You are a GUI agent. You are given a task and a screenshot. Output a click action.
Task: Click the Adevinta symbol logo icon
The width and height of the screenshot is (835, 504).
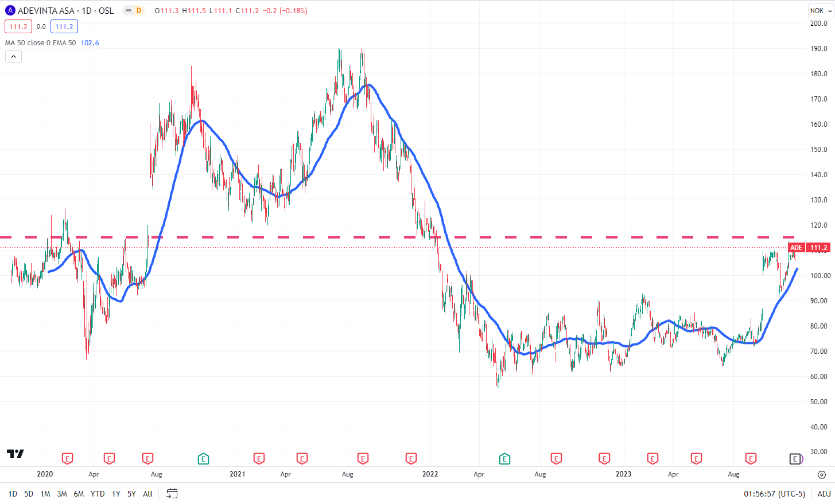pyautogui.click(x=10, y=10)
